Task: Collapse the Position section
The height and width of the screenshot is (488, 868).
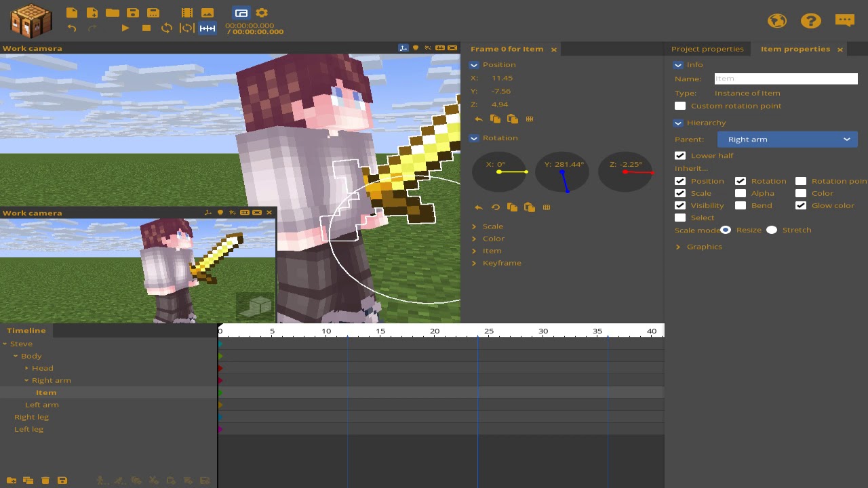Action: [x=474, y=65]
